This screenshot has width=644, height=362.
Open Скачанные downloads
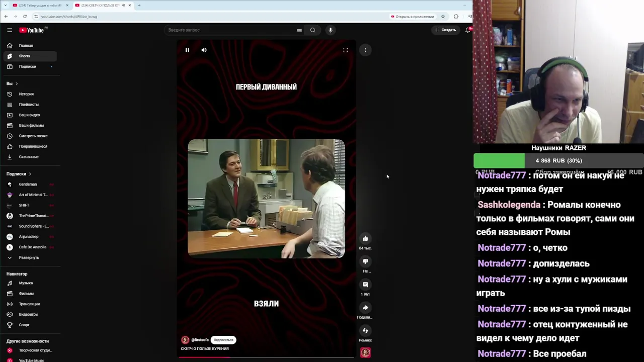click(30, 157)
